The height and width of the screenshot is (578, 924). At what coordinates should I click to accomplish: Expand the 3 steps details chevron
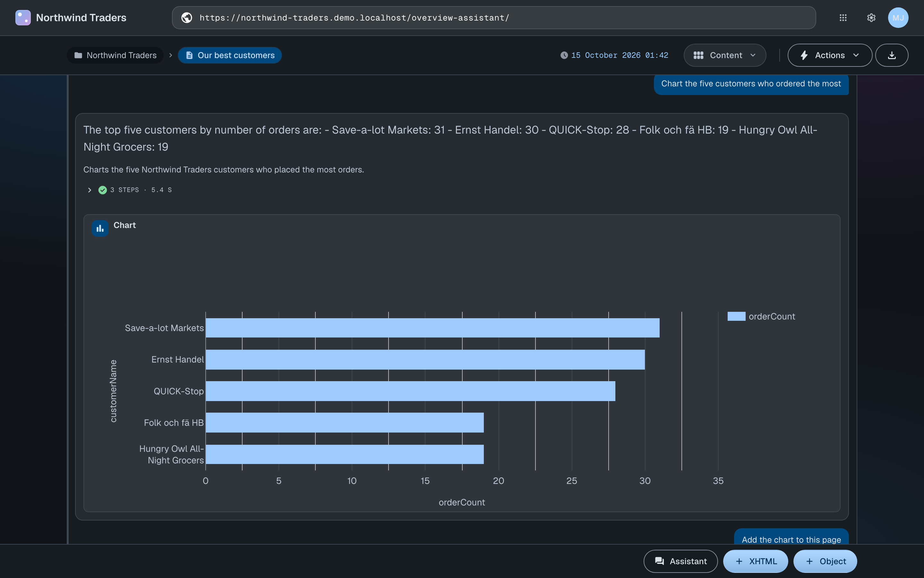tap(89, 190)
